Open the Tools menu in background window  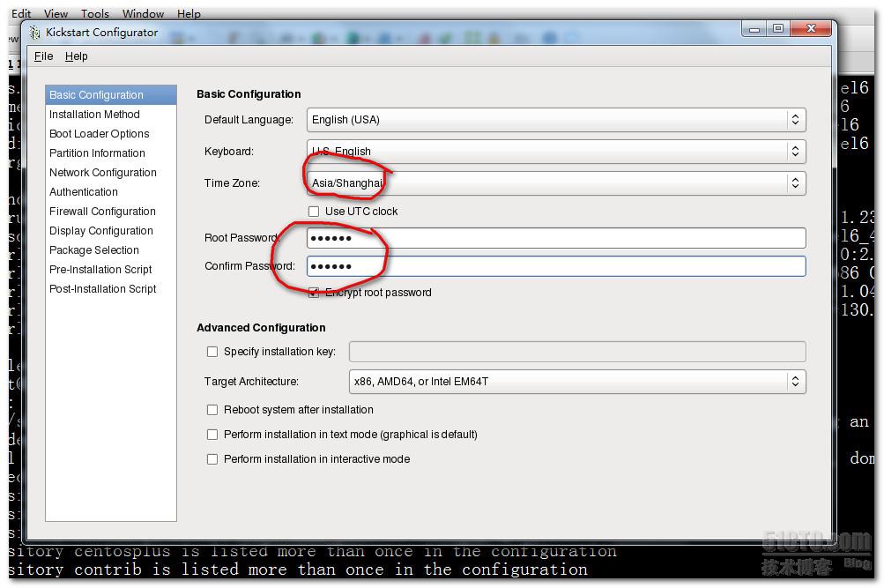click(x=94, y=13)
